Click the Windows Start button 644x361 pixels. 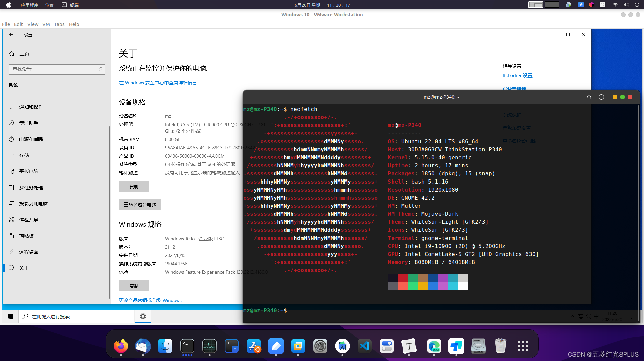point(10,316)
